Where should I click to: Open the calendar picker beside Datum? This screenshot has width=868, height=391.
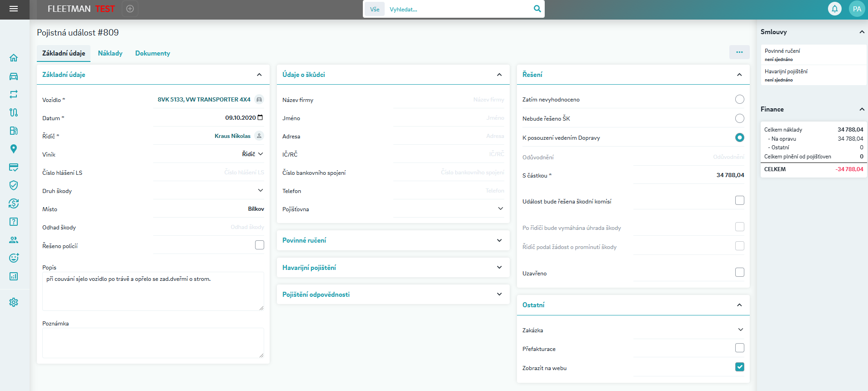pyautogui.click(x=260, y=117)
